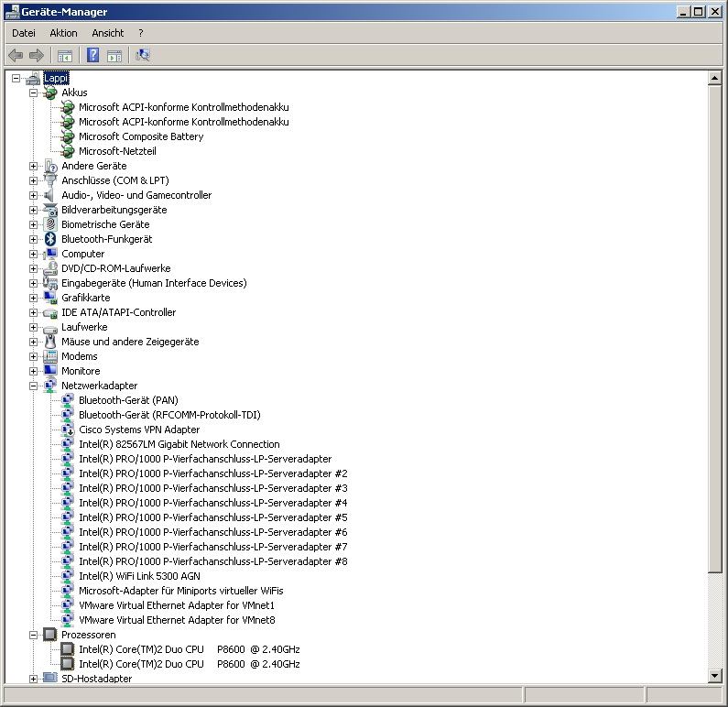Image resolution: width=728 pixels, height=707 pixels.
Task: Click the Monitore category icon
Action: coord(50,371)
